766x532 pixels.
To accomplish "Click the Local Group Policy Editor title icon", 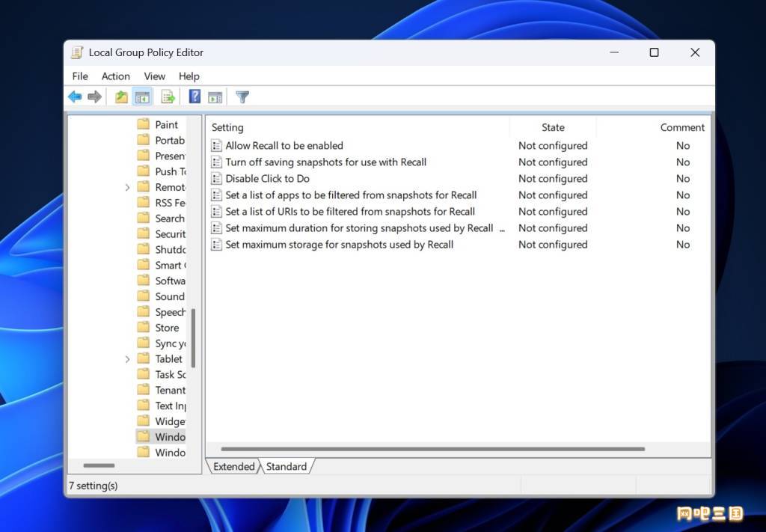I will 77,53.
